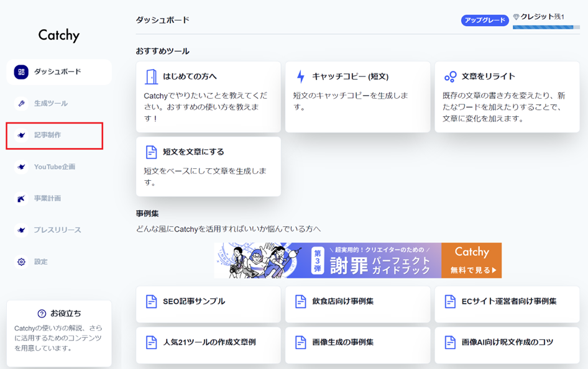
Task: Click the Catchy logo
Action: [x=59, y=35]
